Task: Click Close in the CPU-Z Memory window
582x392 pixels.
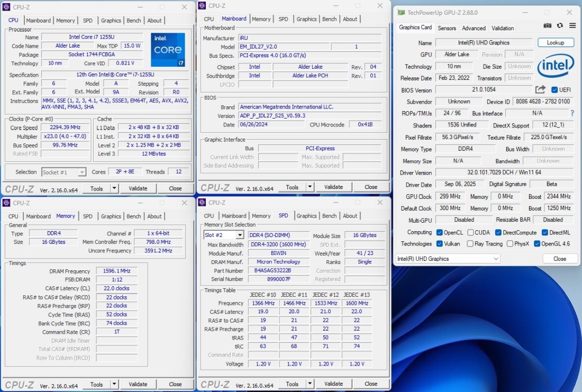Action: 175,384
